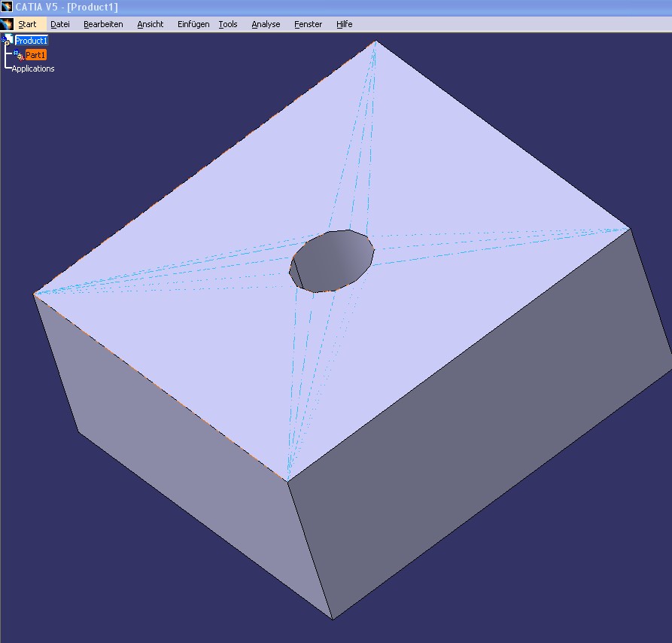Image resolution: width=672 pixels, height=643 pixels.
Task: Select Product1 in the specification tree
Action: coord(32,41)
